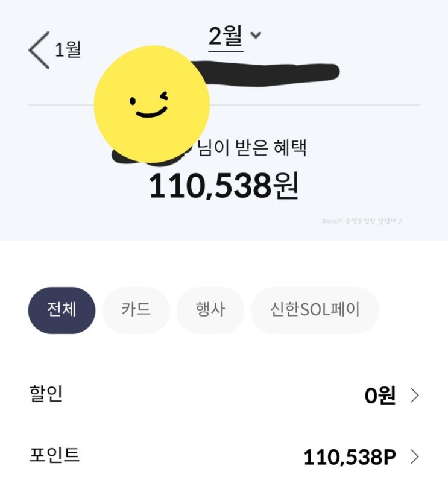Open the 포인트 row details
This screenshot has width=448, height=492.
click(x=224, y=456)
